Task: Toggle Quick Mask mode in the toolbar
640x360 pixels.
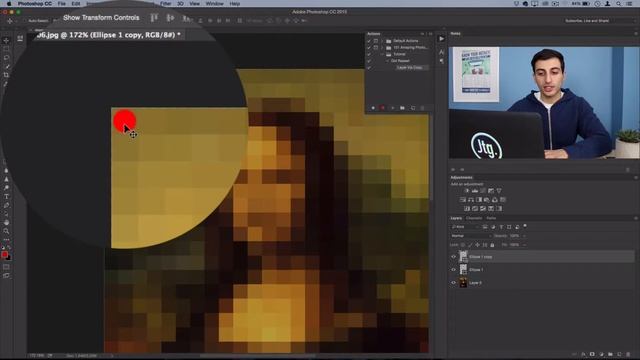Action: point(6,267)
